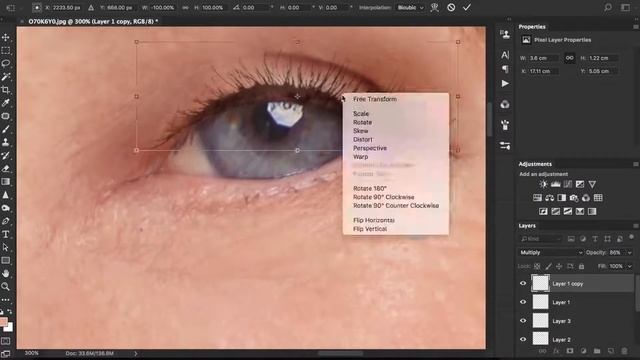
Task: Toggle lock transparent pixels
Action: [x=537, y=266]
